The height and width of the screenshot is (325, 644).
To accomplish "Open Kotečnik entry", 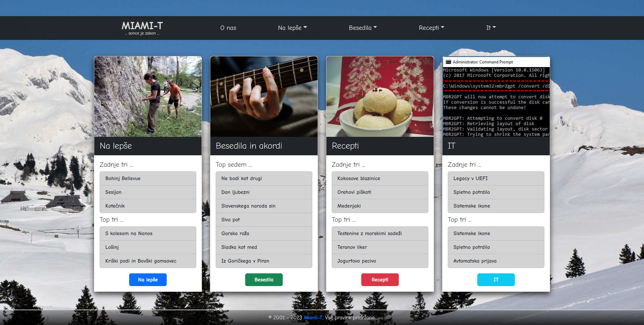I will point(148,206).
